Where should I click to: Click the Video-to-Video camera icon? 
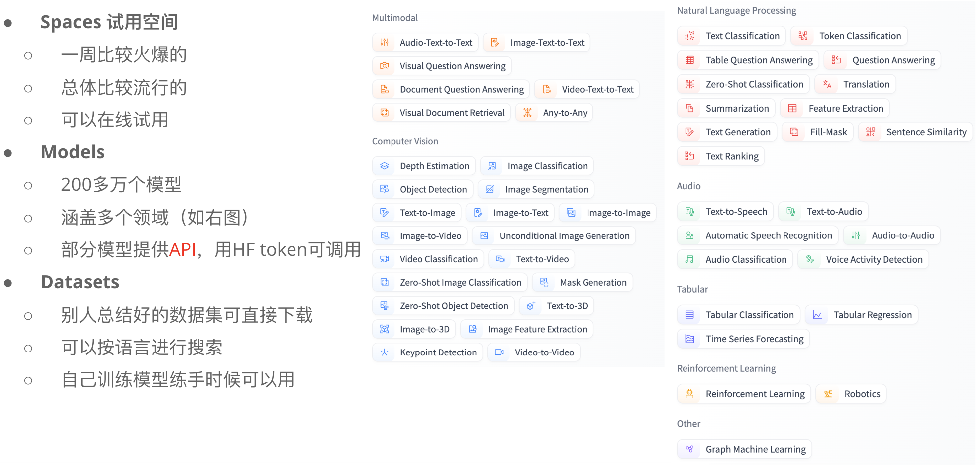pos(499,352)
